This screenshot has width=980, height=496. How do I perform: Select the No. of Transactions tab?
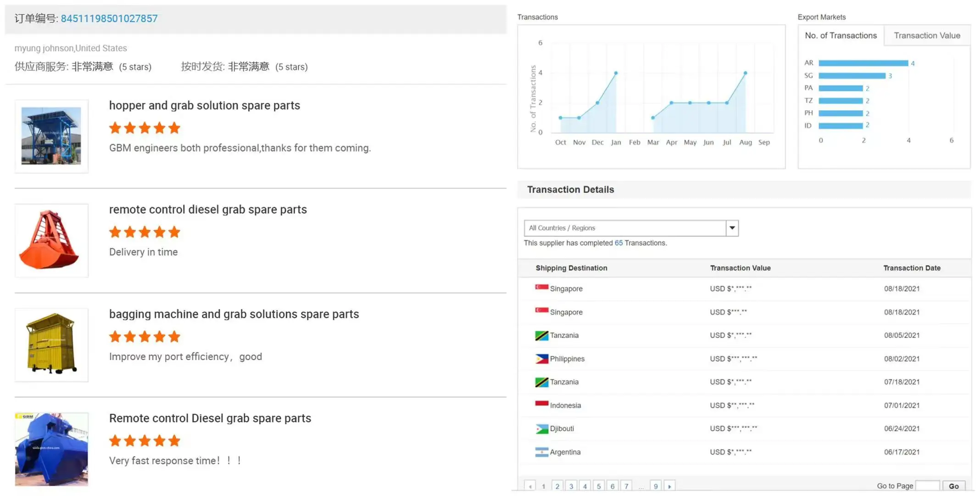click(841, 35)
